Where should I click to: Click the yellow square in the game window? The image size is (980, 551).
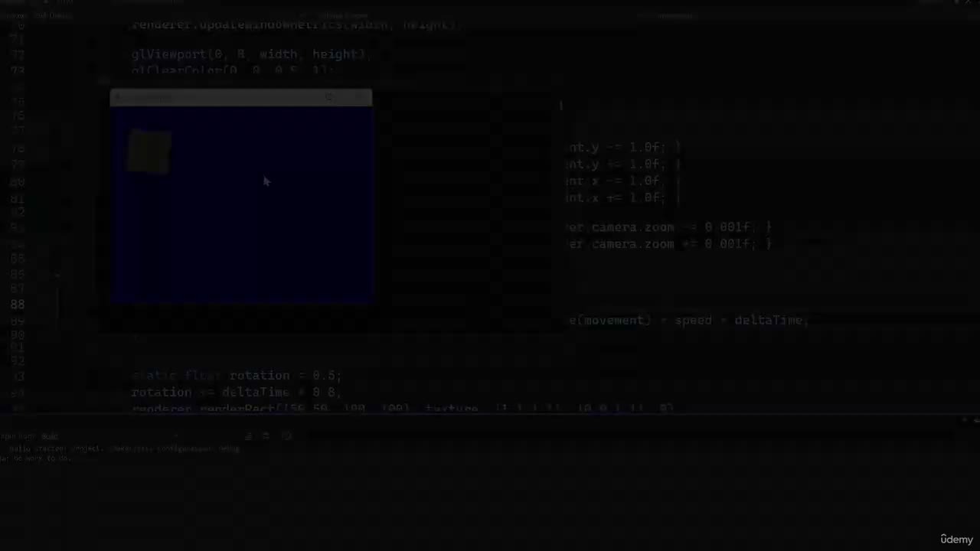[x=150, y=152]
